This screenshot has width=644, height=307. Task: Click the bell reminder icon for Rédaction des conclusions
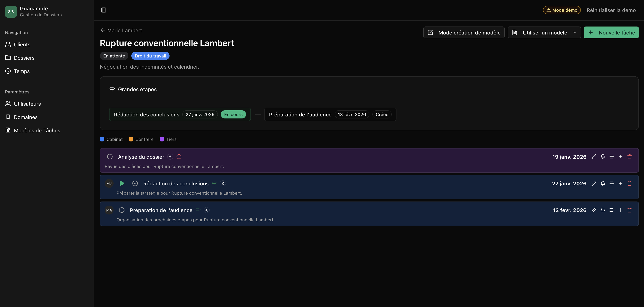[602, 183]
